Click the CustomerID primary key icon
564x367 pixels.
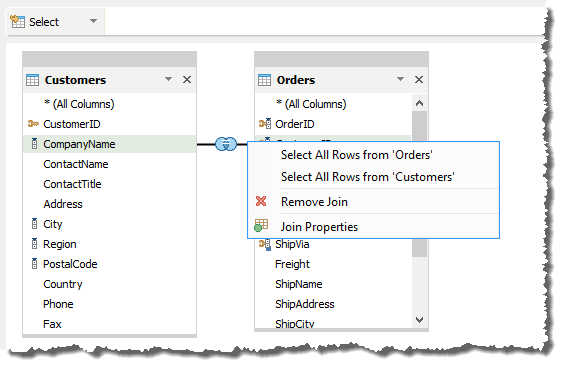(x=33, y=124)
